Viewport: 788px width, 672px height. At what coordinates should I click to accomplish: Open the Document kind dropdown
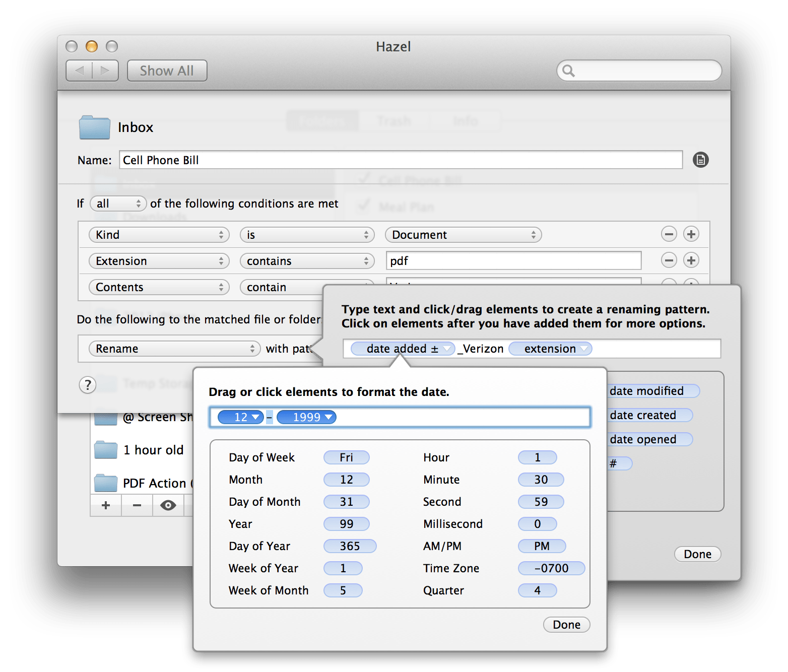tap(463, 235)
